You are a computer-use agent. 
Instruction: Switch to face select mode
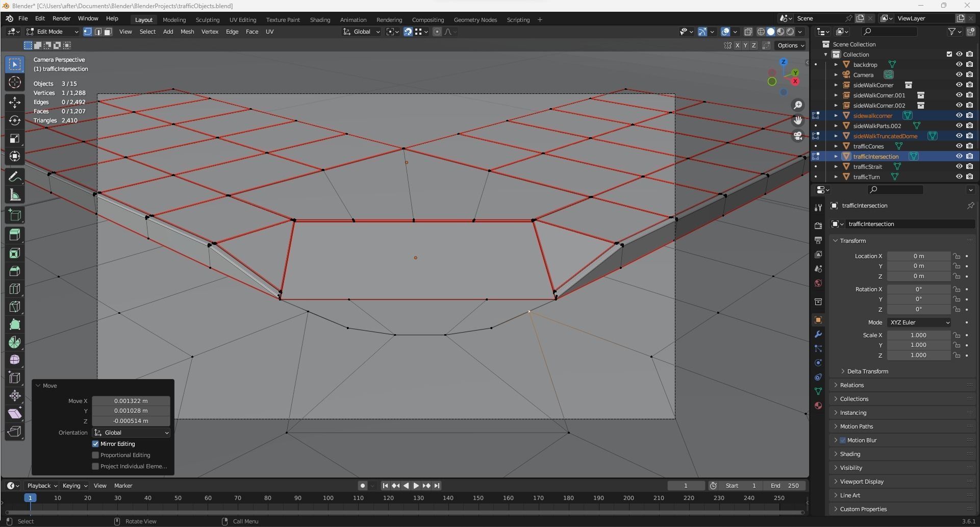tap(108, 32)
